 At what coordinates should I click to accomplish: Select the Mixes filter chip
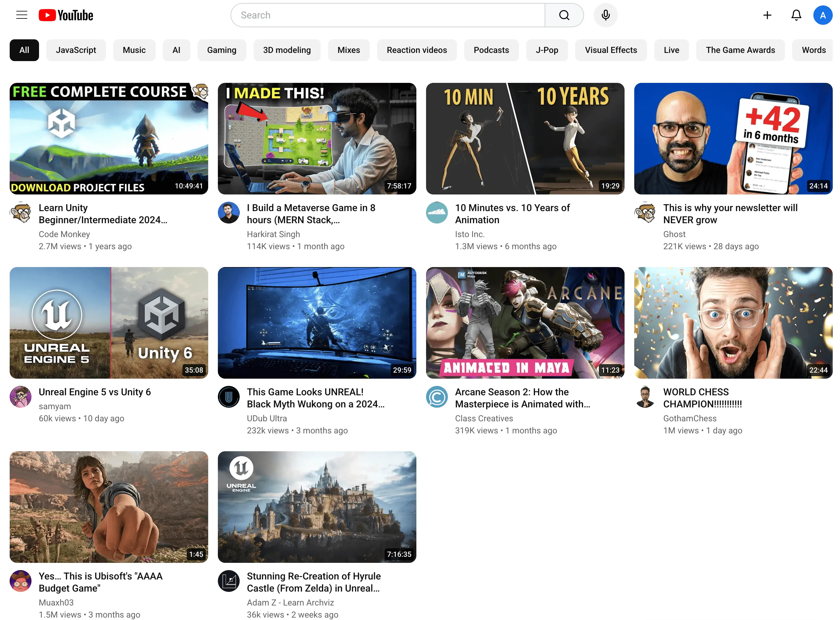(349, 50)
